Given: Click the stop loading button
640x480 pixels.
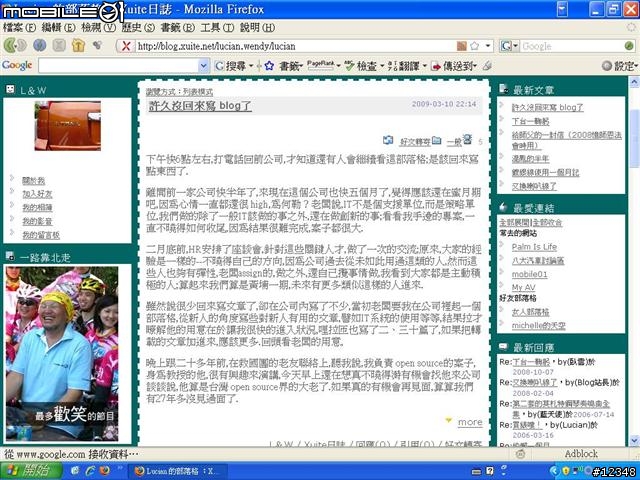Looking at the screenshot, I should click(59, 45).
